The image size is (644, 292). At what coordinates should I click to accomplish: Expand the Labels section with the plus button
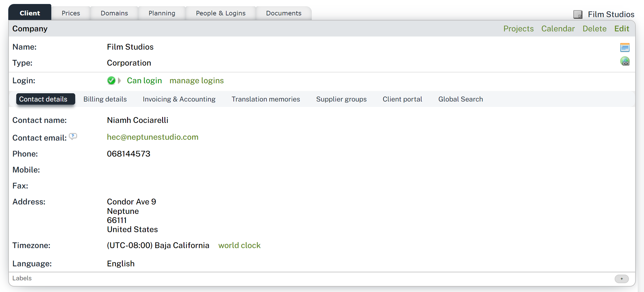pyautogui.click(x=622, y=279)
